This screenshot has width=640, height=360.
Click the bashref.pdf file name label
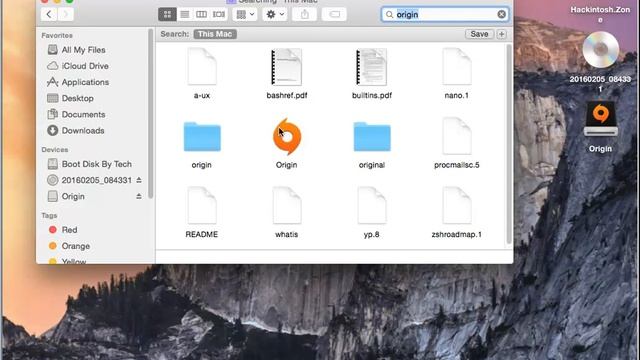[287, 96]
